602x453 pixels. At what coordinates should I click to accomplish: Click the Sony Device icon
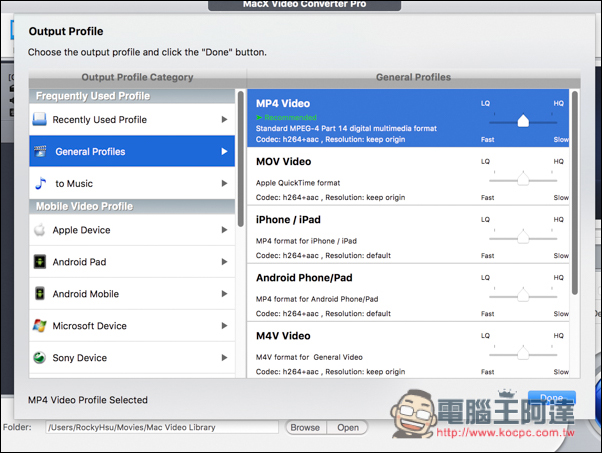pos(40,358)
